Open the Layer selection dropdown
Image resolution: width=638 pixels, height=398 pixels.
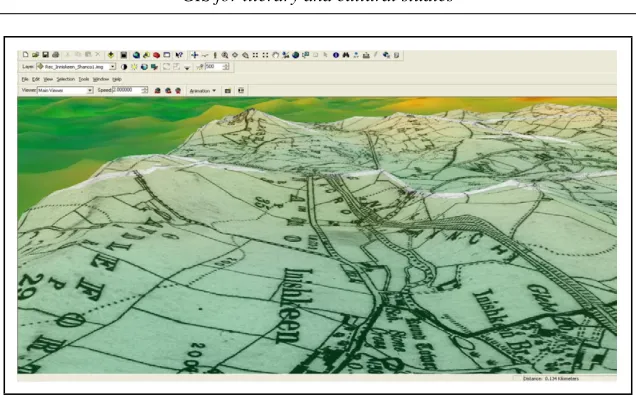point(113,67)
